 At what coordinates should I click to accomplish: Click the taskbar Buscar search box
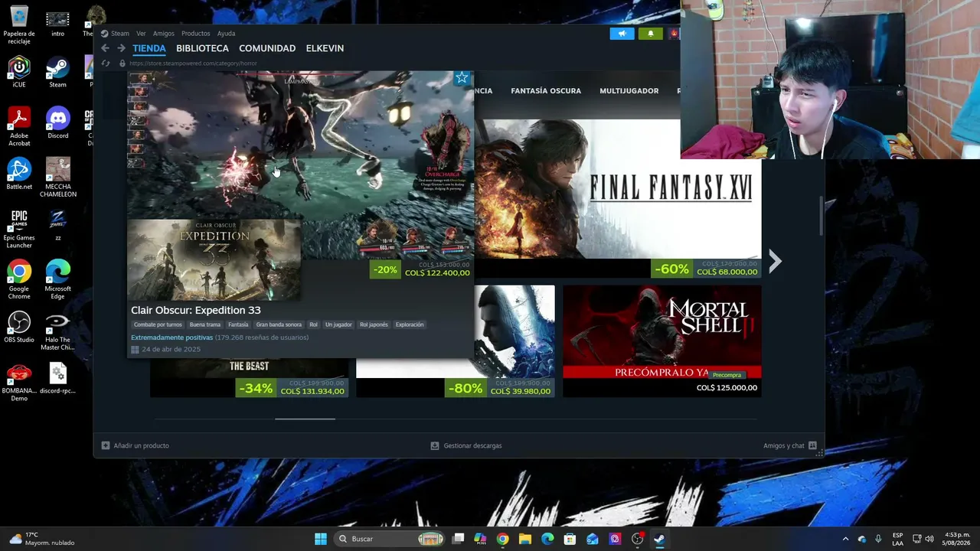[390, 539]
